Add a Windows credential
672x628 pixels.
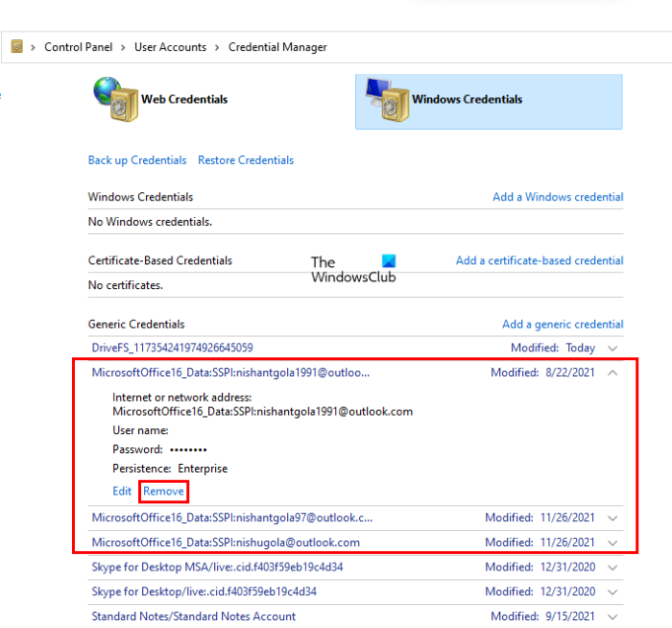pos(558,197)
